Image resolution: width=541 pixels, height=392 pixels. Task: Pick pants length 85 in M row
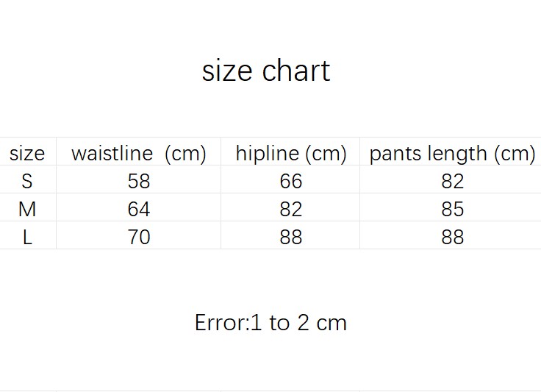tap(453, 209)
